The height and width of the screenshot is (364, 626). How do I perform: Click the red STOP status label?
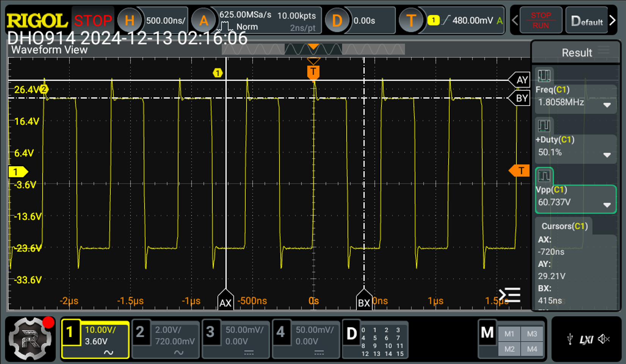[x=93, y=20]
